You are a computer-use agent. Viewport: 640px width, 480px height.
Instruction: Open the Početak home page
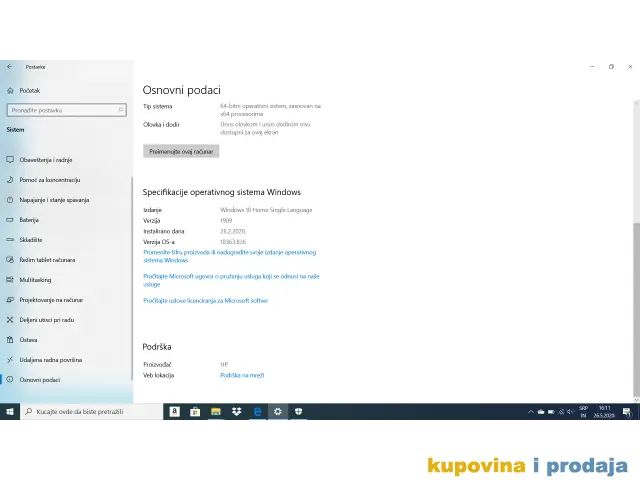30,91
